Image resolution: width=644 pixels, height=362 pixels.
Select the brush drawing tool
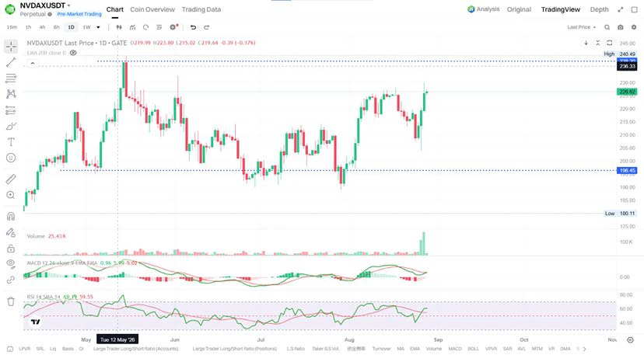pos(11,126)
